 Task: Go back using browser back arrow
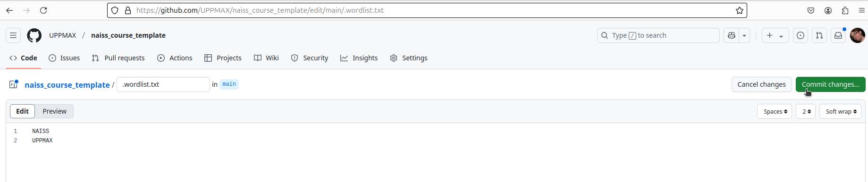9,10
